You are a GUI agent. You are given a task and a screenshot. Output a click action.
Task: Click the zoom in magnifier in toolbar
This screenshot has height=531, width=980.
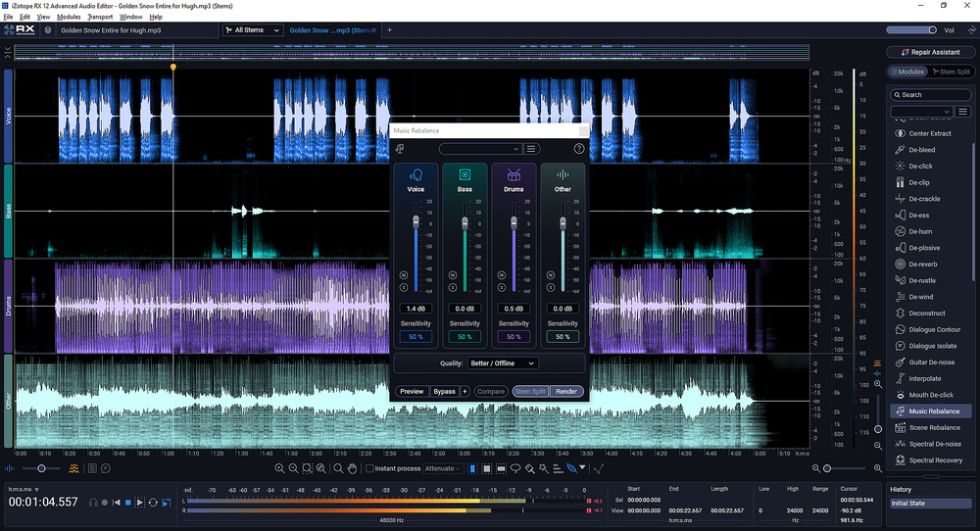point(279,468)
